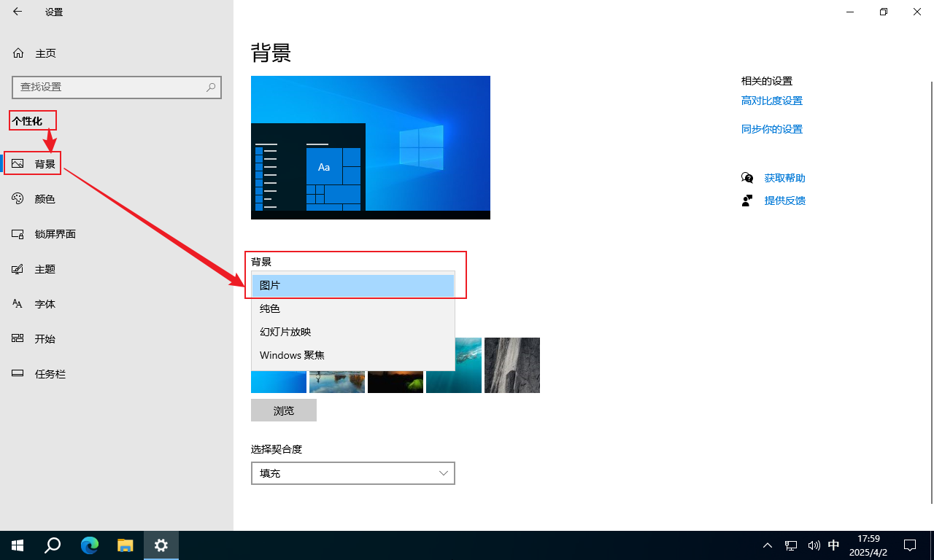Launch Microsoft Edge from the taskbar

click(x=90, y=545)
